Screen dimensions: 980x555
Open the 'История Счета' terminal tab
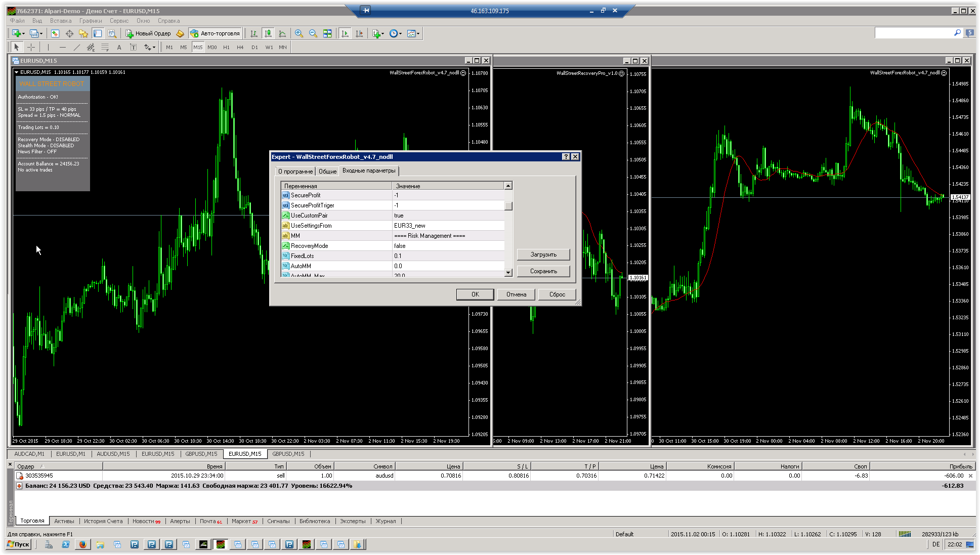103,521
